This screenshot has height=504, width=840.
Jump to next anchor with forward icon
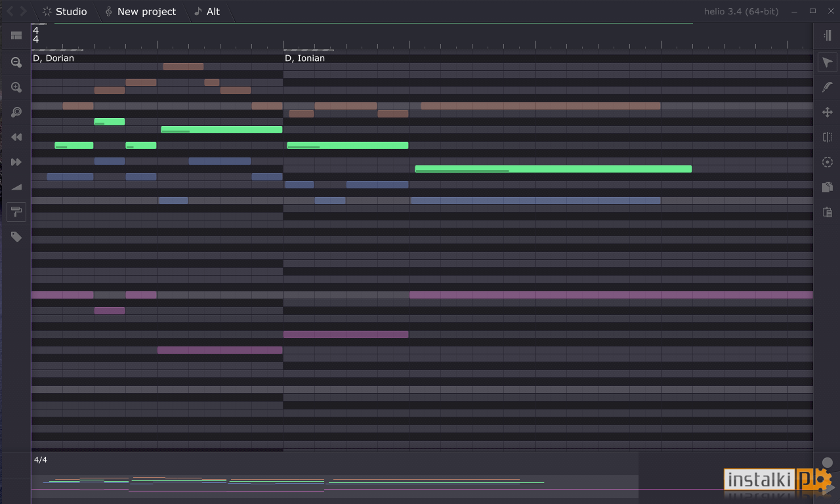[x=16, y=162]
